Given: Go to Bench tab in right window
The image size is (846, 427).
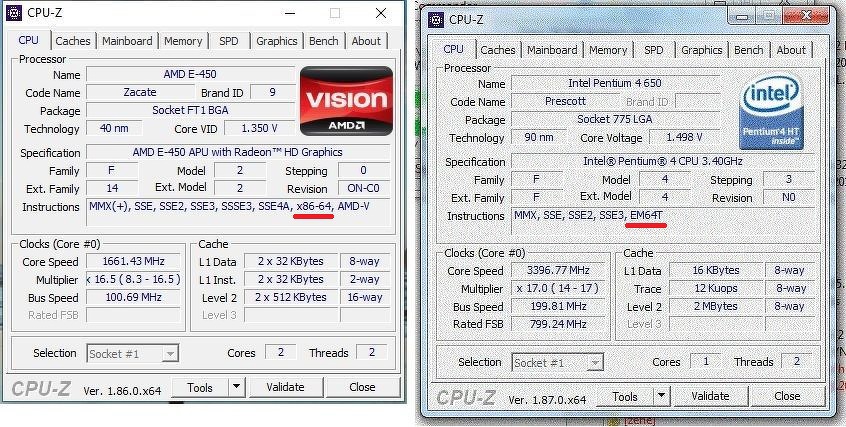Looking at the screenshot, I should point(749,50).
